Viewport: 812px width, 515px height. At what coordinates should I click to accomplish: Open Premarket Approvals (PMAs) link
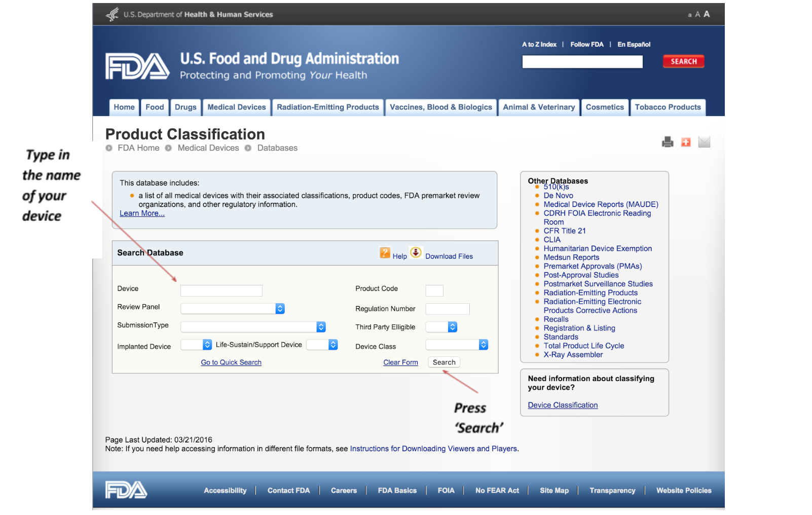pos(593,266)
